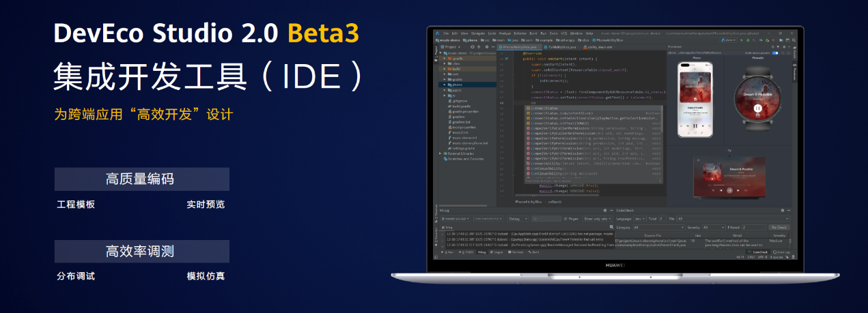
Task: Select the settings.gradle file
Action: pyautogui.click(x=461, y=148)
